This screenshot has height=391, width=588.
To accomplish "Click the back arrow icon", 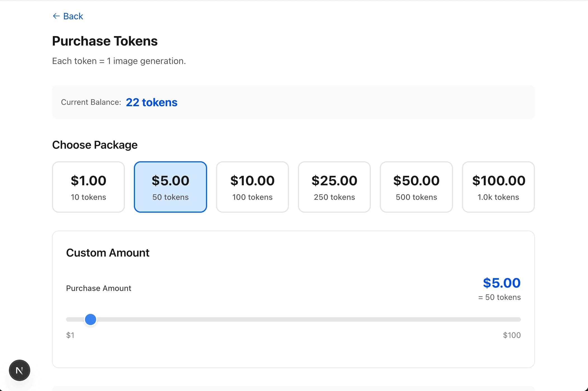I will pos(56,16).
